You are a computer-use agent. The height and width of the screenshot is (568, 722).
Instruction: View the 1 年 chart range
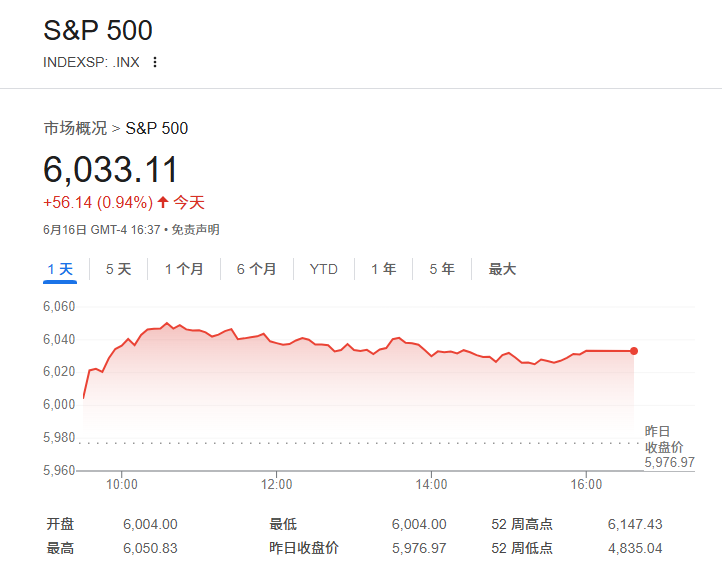pos(383,269)
